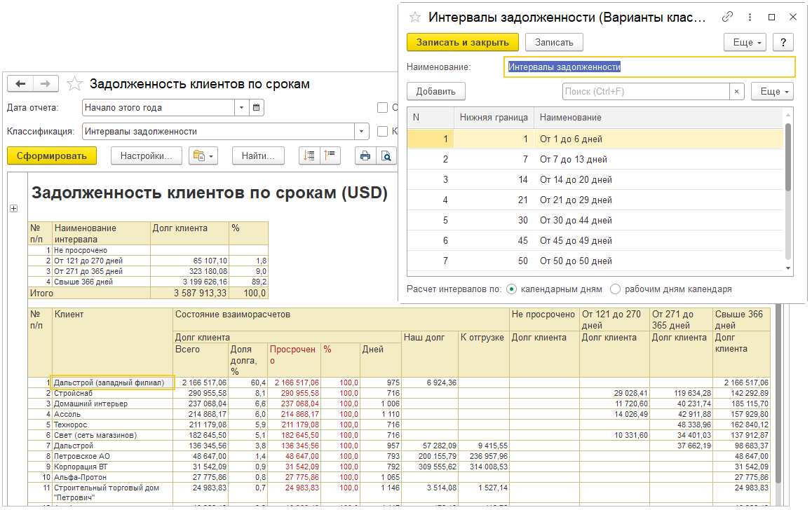This screenshot has width=812, height=510.
Task: Open the calendar picker for Дата отчета
Action: tap(257, 108)
